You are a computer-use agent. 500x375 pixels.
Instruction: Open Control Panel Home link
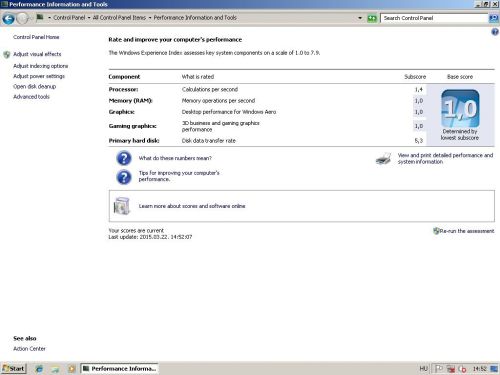(36, 37)
